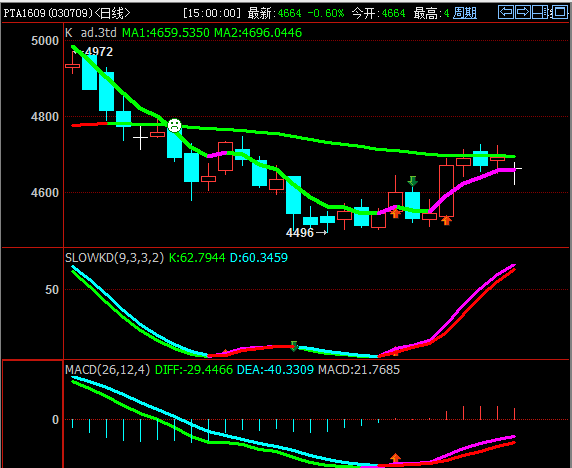
Task: Select the MA1:4659.5350 value label
Action: (x=166, y=33)
